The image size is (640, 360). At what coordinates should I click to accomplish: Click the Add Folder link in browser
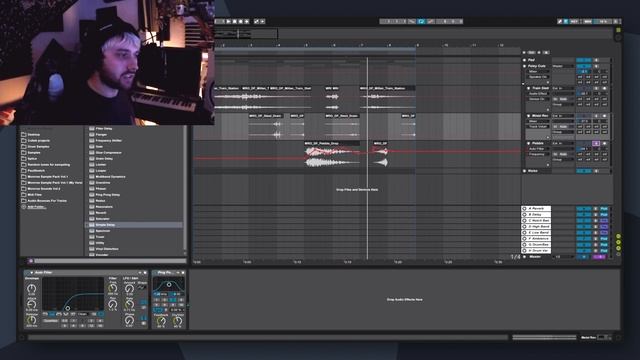(x=36, y=207)
